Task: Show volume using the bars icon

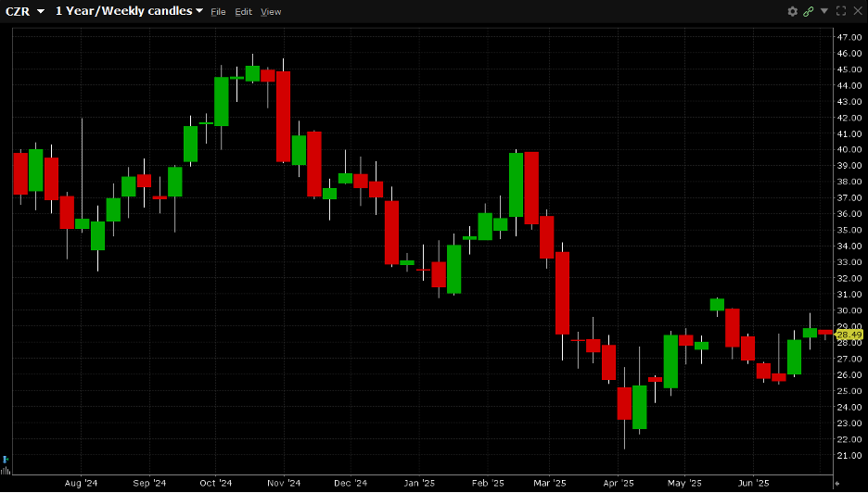Action: click(x=6, y=471)
